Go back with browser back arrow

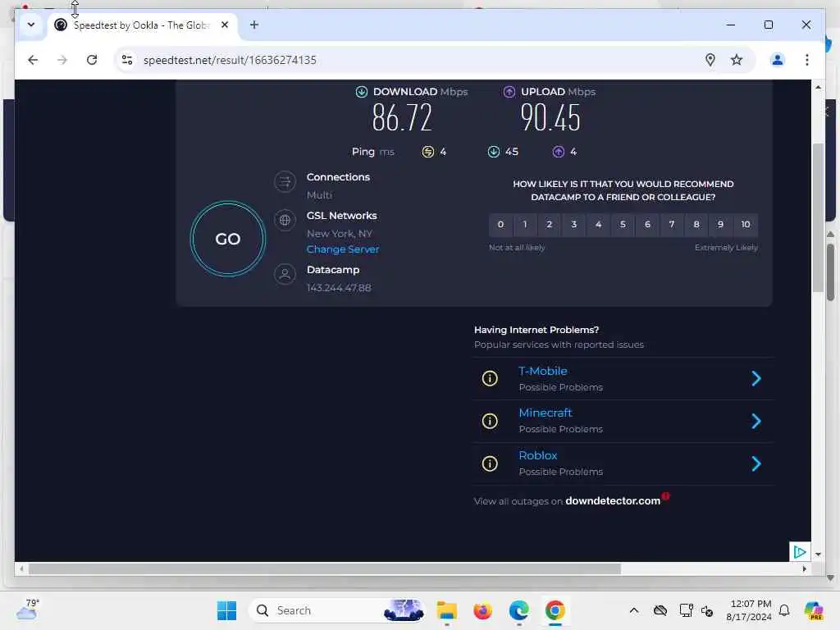coord(33,60)
